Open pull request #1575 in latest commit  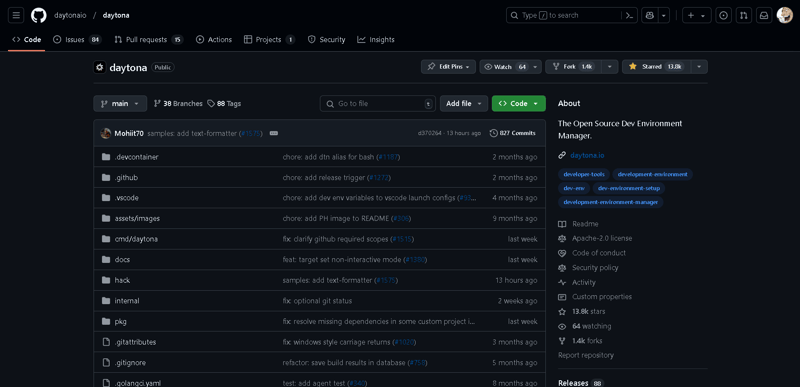(251, 133)
